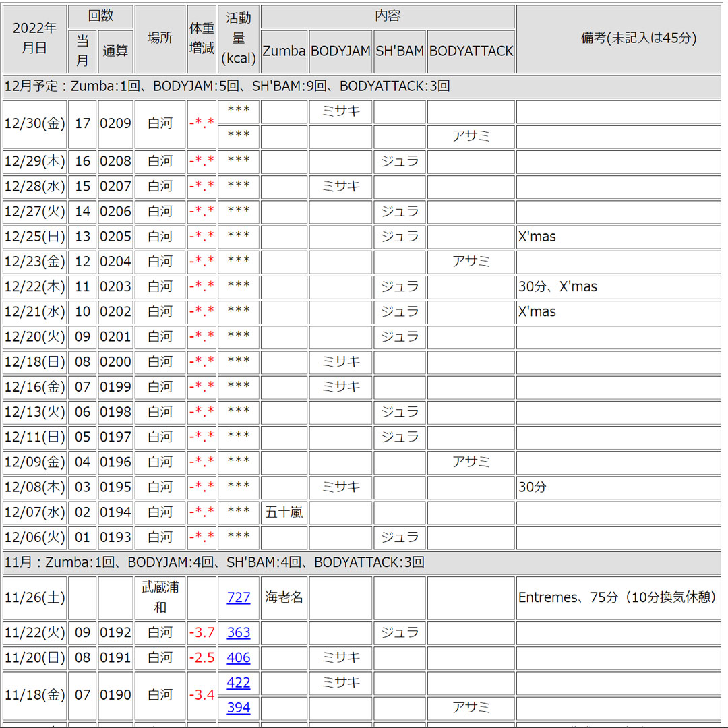The height and width of the screenshot is (728, 728).
Task: Select the 12/23(金) date cell
Action: pos(35,262)
